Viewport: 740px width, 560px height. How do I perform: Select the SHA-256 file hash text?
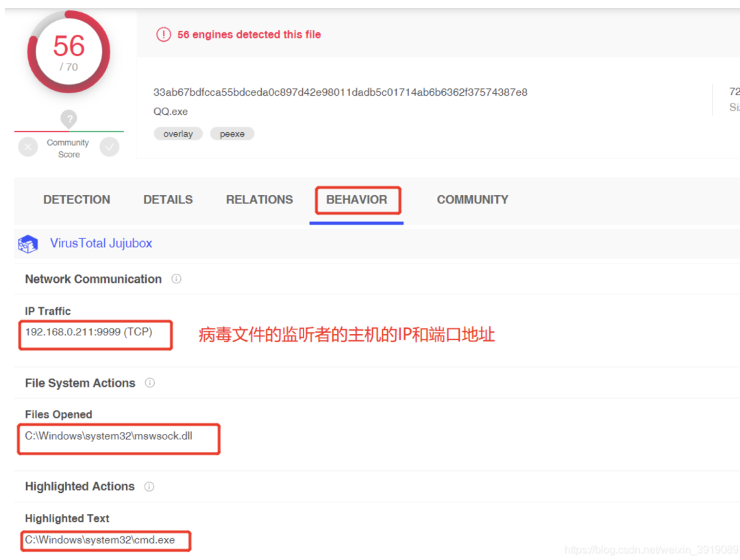point(341,92)
